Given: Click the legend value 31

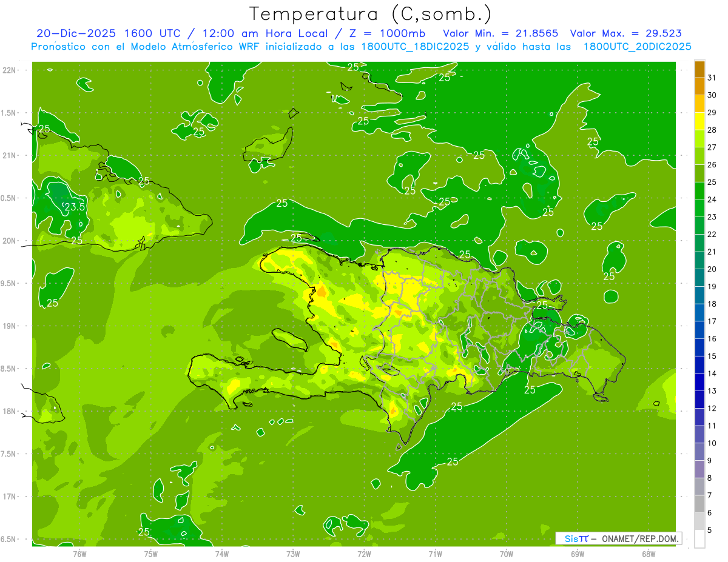Looking at the screenshot, I should pyautogui.click(x=712, y=78).
